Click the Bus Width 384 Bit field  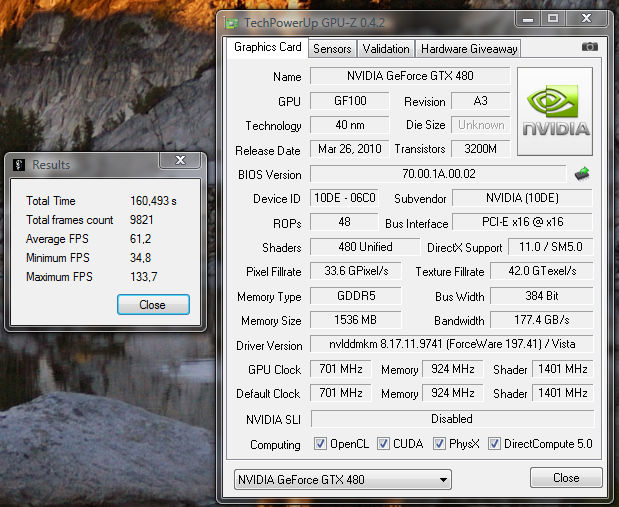542,296
